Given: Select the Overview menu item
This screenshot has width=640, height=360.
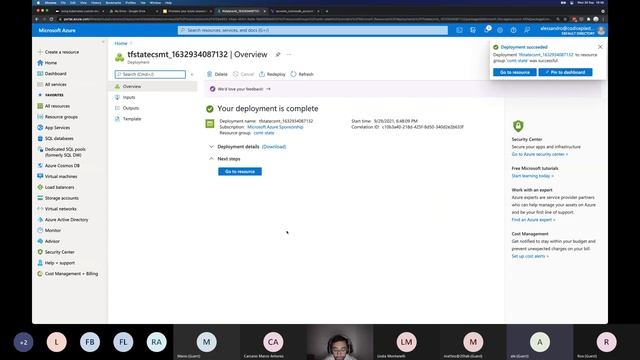Looking at the screenshot, I should [153, 87].
